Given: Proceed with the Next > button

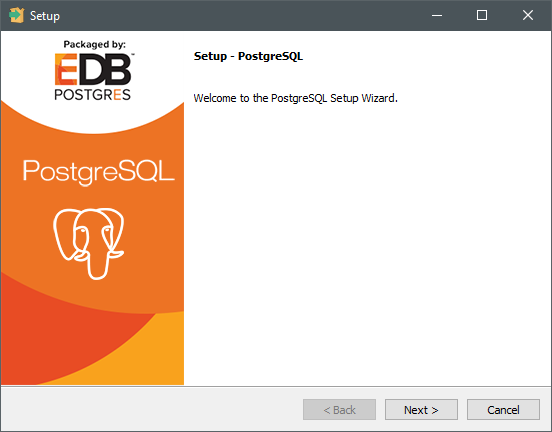Looking at the screenshot, I should (421, 409).
